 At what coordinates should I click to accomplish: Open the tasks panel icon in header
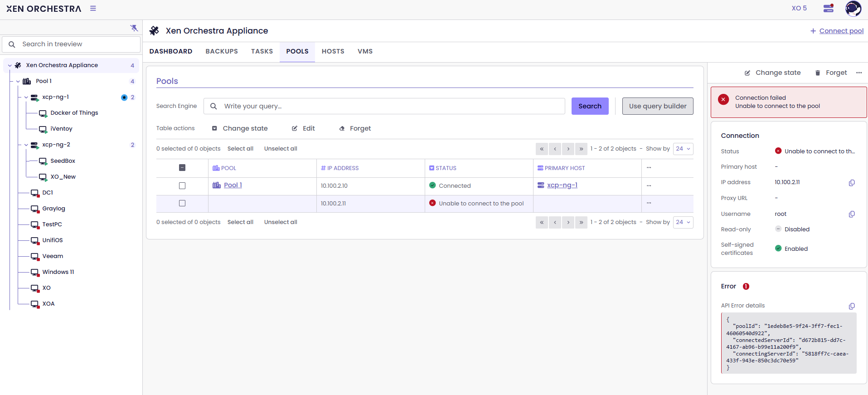(829, 8)
